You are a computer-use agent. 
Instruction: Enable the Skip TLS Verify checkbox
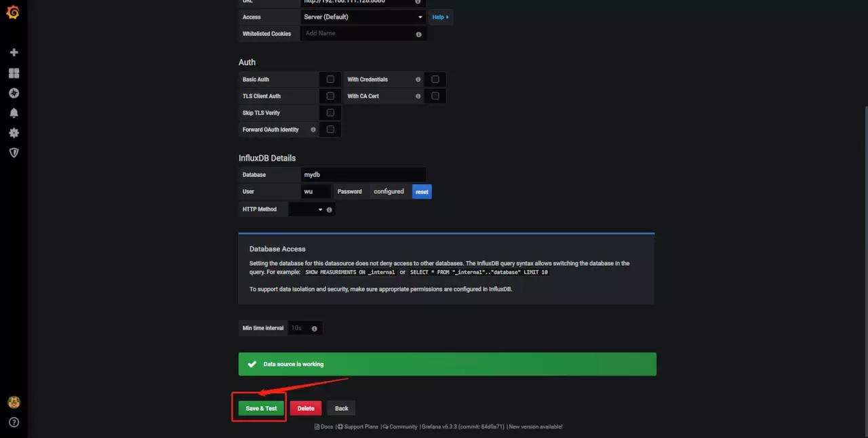point(330,113)
